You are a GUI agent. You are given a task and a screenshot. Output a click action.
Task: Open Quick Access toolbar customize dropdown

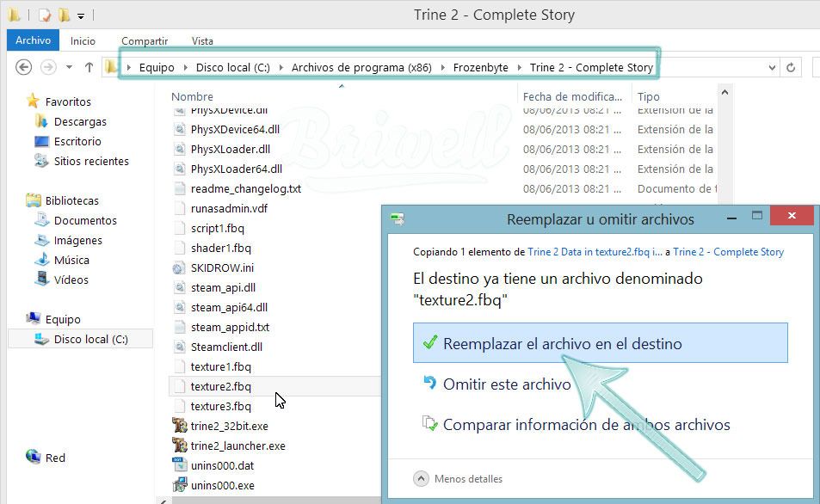tap(81, 15)
